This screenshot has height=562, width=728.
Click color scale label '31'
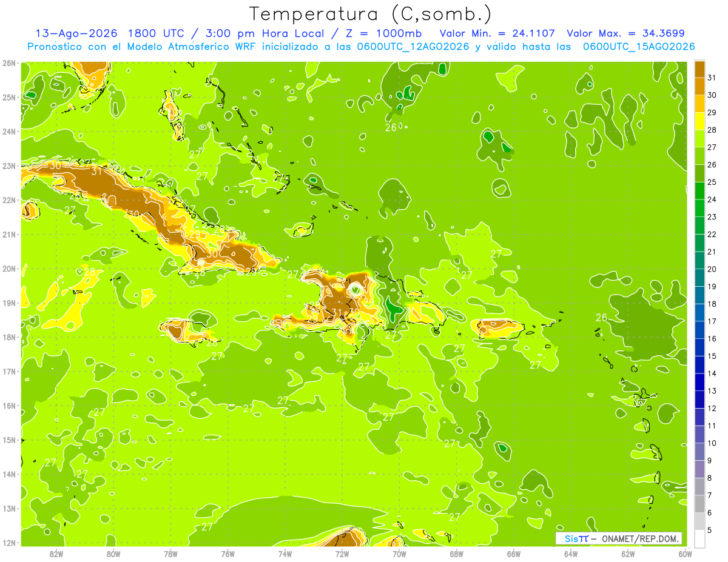(x=712, y=78)
